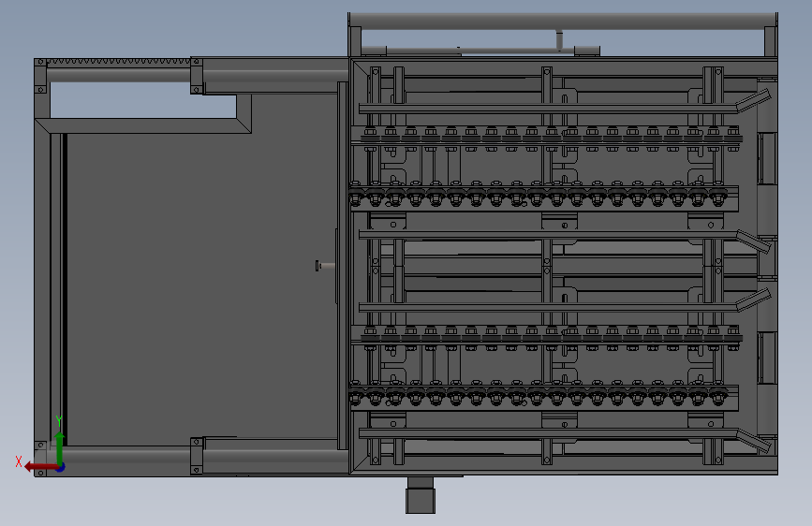Pick the toothed rack at top-left edge
Viewport: 812px width, 526px height.
tap(119, 61)
